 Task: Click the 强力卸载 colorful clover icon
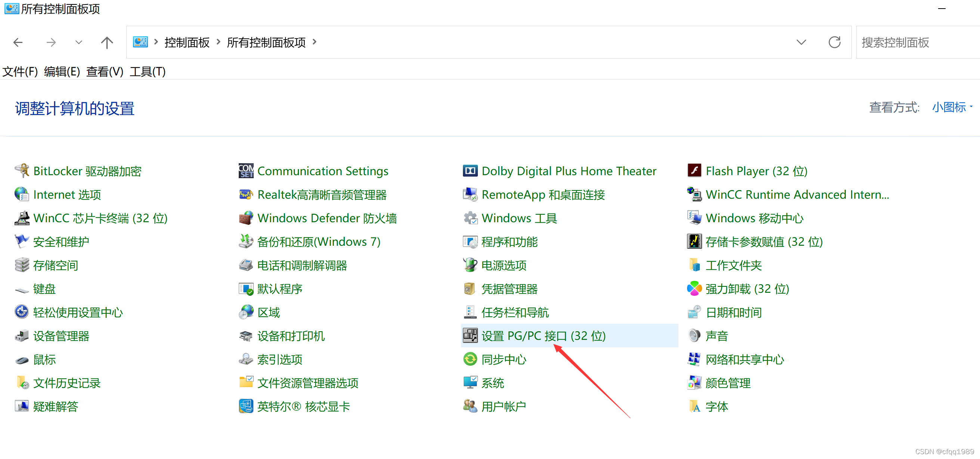694,289
